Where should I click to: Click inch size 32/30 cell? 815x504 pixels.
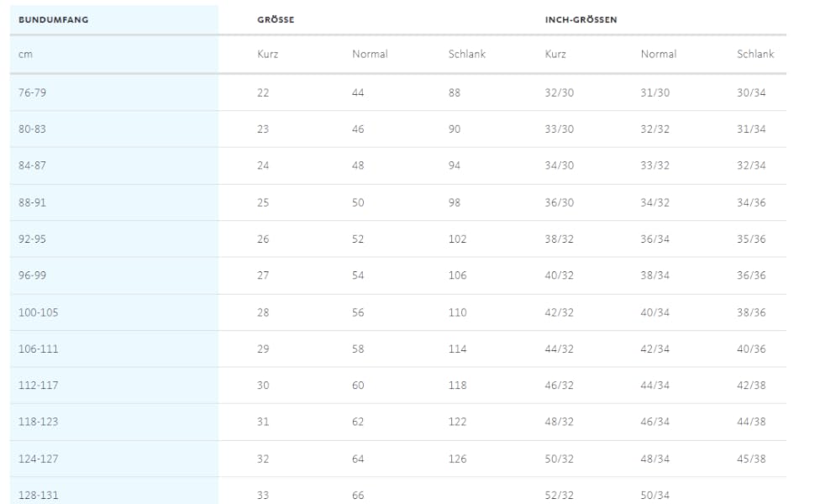pos(559,92)
